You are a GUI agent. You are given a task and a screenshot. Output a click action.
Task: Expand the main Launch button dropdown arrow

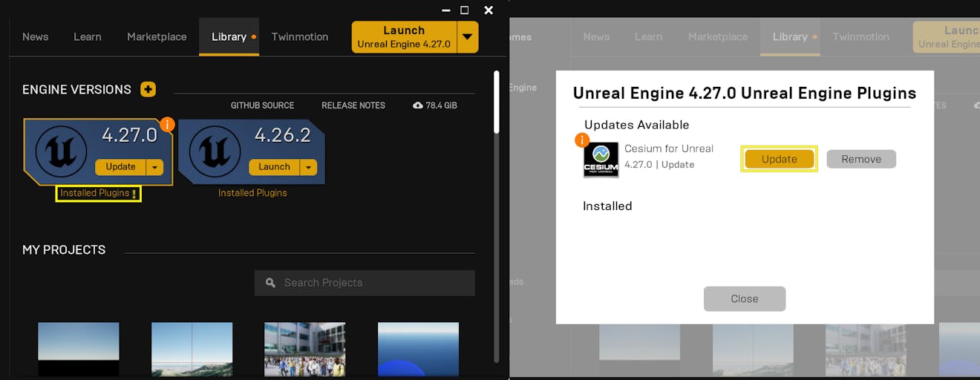click(x=467, y=36)
